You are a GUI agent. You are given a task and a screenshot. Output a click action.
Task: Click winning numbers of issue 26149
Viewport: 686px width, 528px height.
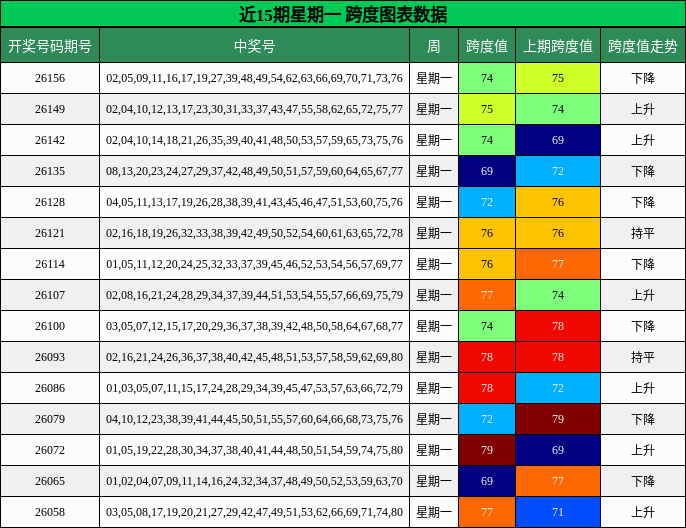click(x=255, y=109)
